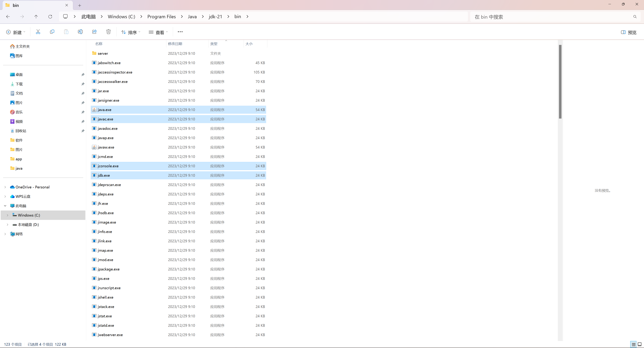Select the jdb.exe file
The width and height of the screenshot is (644, 348).
[178, 175]
